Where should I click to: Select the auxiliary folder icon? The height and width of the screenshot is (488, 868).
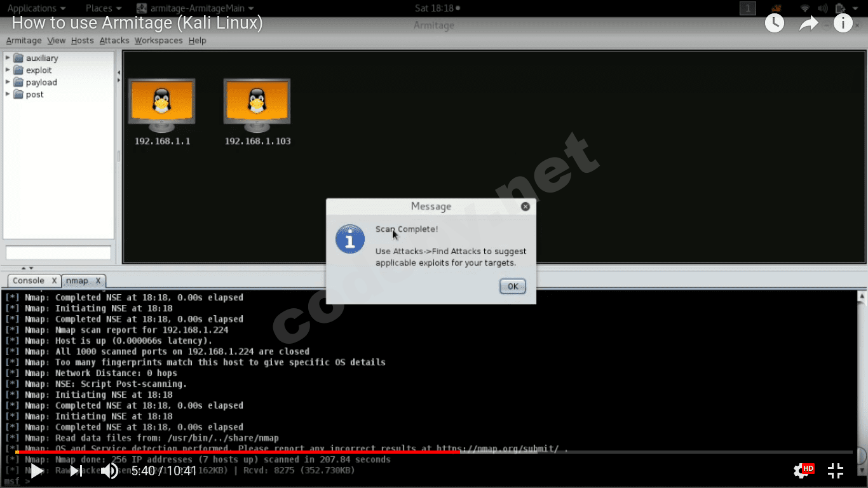pos(18,58)
